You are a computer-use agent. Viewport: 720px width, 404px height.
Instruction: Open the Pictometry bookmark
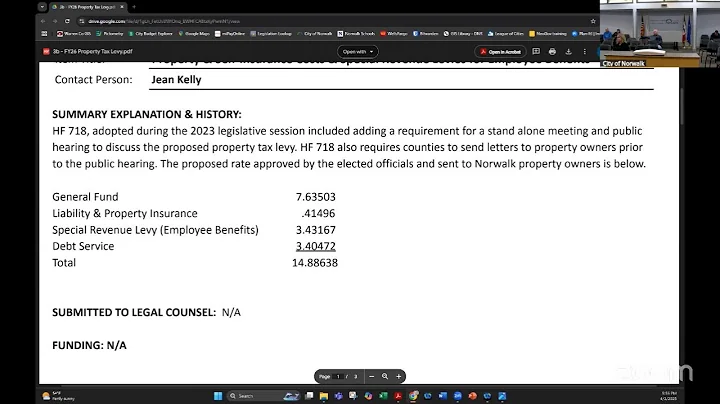click(110, 34)
